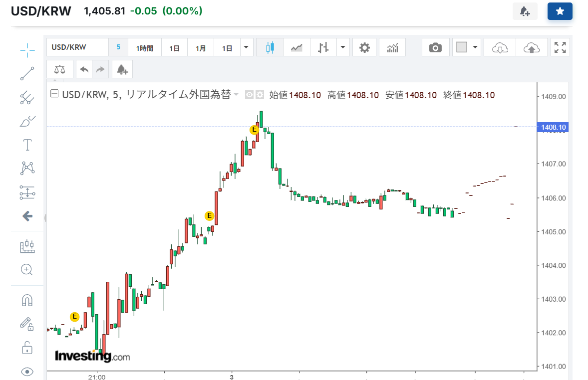Screen dimensions: 588x380
Task: Collapse the USD/KRW legend box
Action: click(x=55, y=94)
